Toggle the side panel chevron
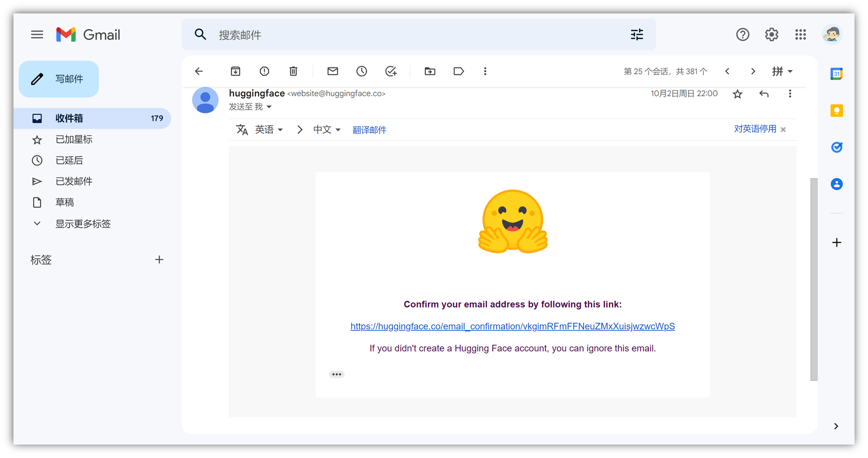 (836, 426)
